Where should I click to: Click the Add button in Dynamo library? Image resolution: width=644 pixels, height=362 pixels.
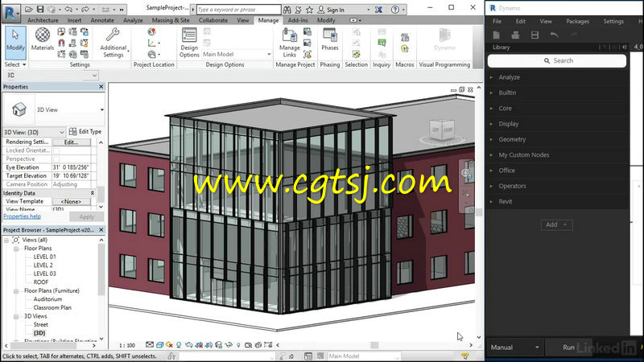tap(556, 224)
